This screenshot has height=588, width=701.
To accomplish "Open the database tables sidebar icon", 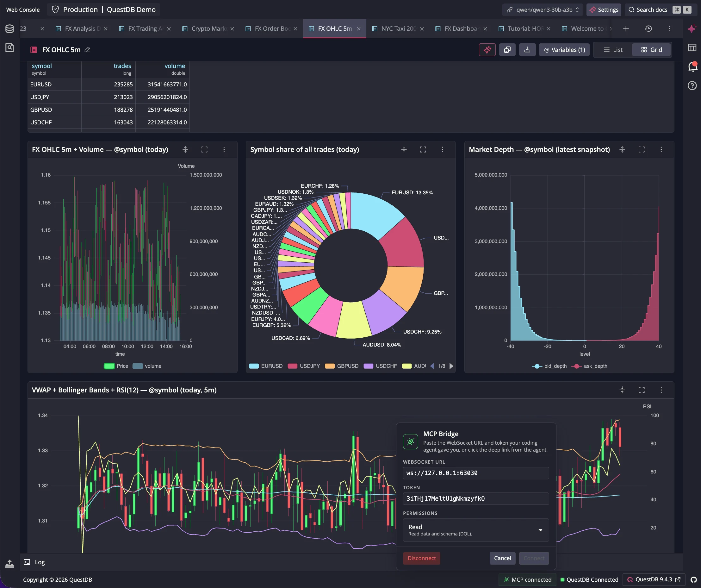I will (x=10, y=29).
